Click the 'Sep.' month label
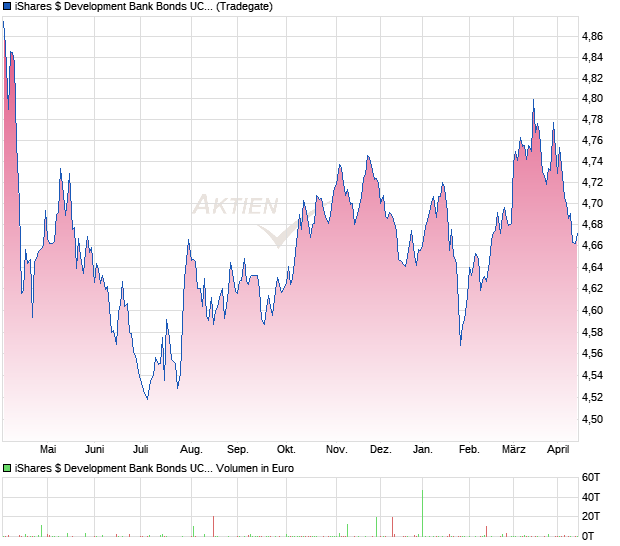Image resolution: width=620 pixels, height=546 pixels. (238, 450)
